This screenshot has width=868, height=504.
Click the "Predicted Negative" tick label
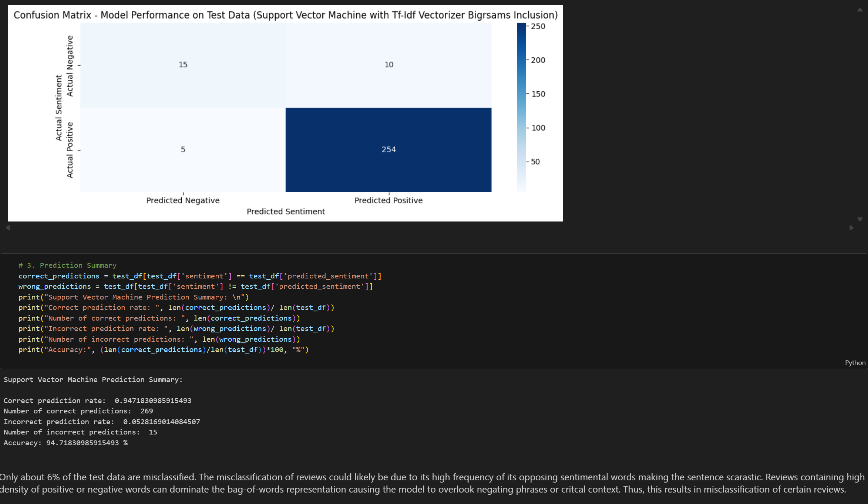[183, 200]
